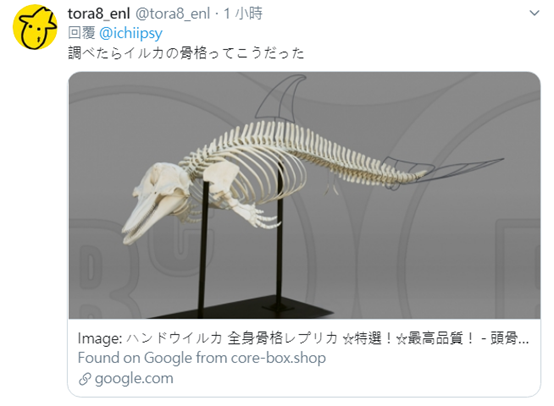Open tora8_enl's yellow profile avatar

click(x=35, y=27)
